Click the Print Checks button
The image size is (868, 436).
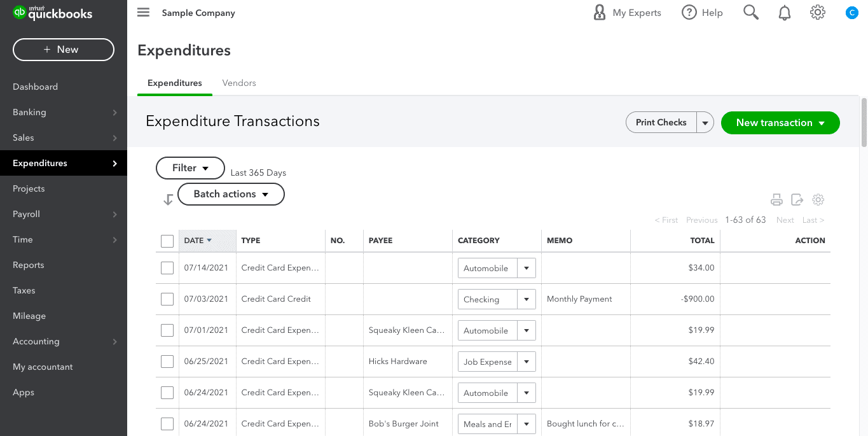(x=661, y=122)
